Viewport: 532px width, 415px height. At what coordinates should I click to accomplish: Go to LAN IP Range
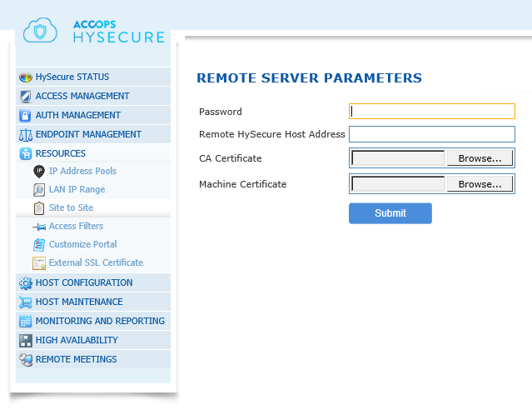(x=77, y=189)
